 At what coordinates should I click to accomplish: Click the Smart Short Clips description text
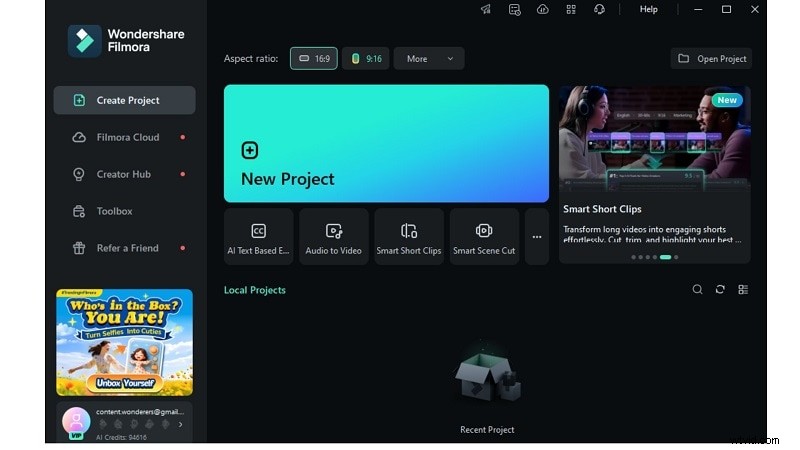point(652,234)
